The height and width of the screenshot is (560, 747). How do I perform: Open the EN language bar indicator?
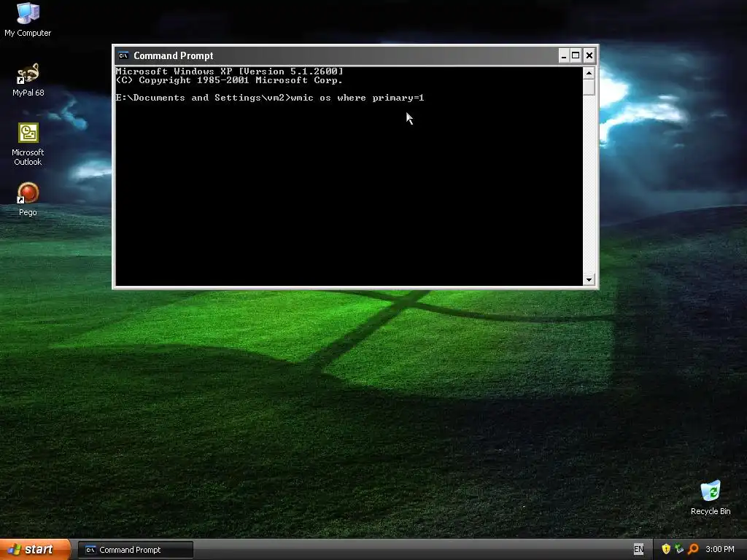pos(638,550)
